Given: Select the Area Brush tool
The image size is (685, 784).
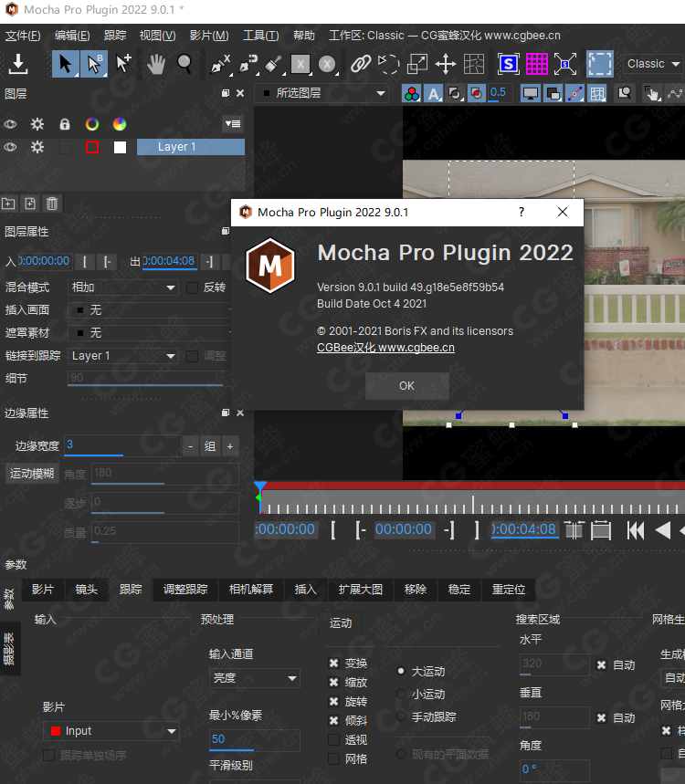Looking at the screenshot, I should [273, 64].
